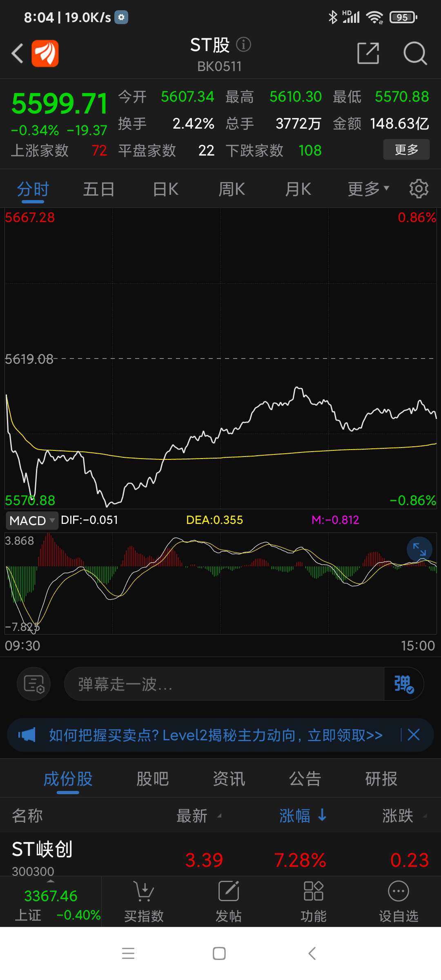Tap 上涨家数 72 count

[59, 150]
